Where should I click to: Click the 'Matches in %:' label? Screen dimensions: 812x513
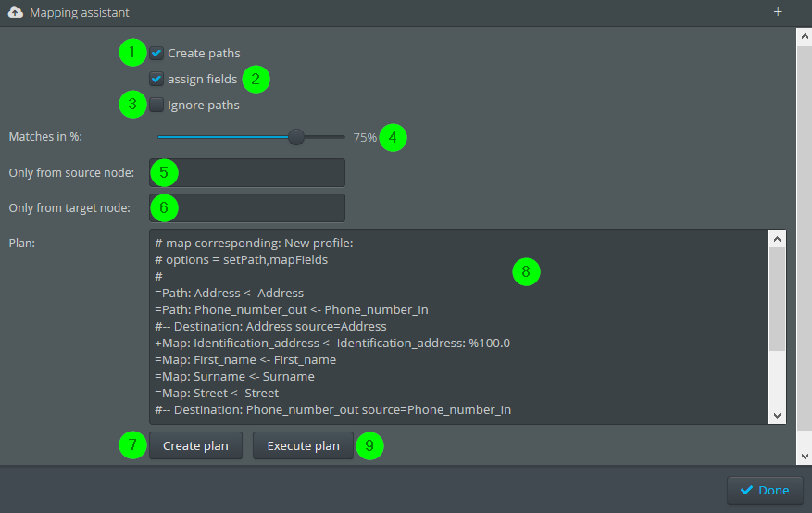coord(45,137)
